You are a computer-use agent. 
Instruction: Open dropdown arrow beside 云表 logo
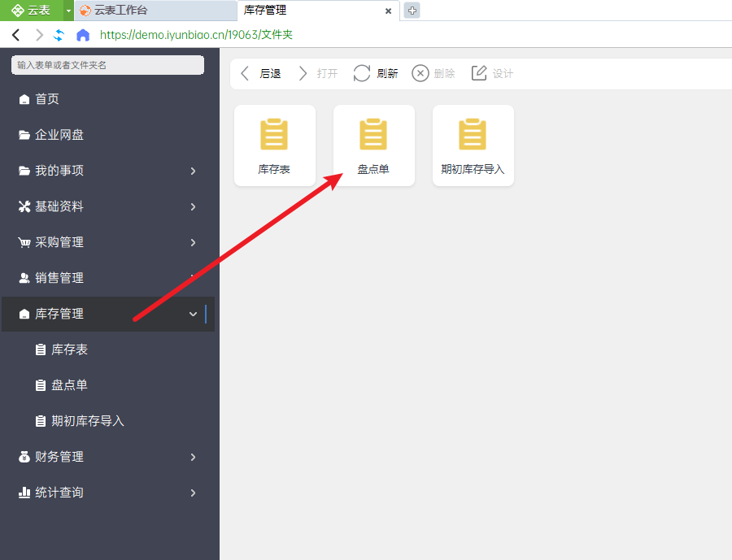pyautogui.click(x=68, y=11)
